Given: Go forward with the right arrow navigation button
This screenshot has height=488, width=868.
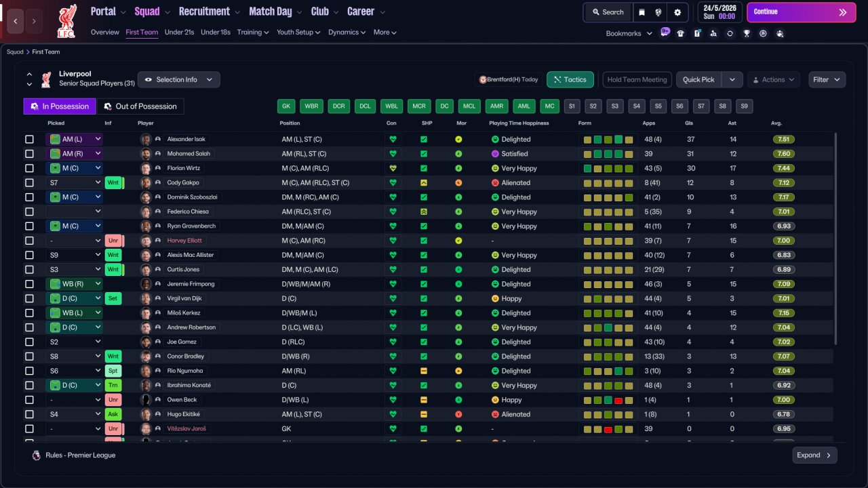Looking at the screenshot, I should click(x=34, y=21).
